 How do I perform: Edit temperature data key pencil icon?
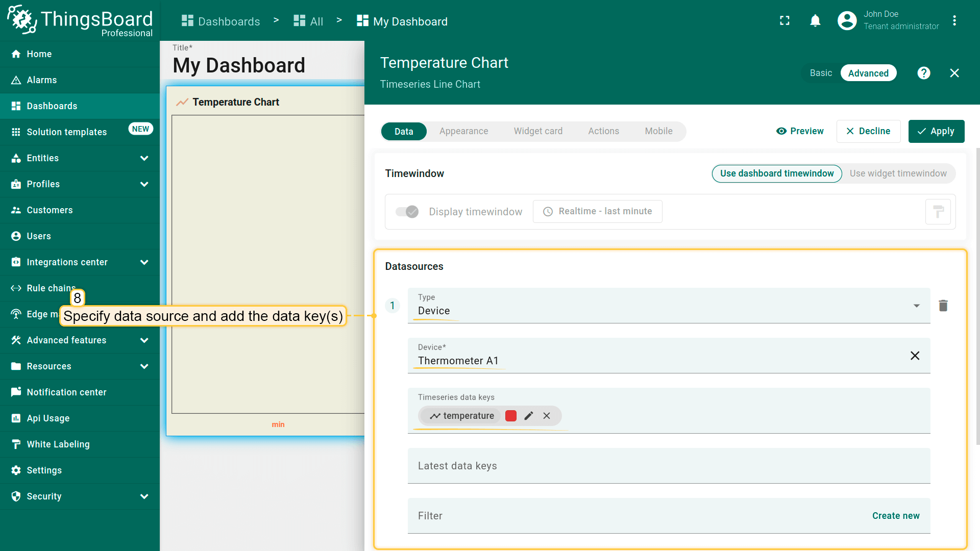click(x=529, y=416)
